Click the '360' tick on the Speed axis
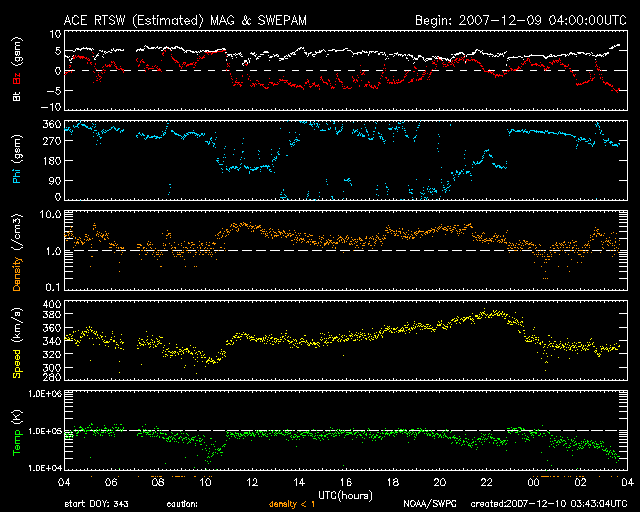This screenshot has height=512, width=640. [52, 328]
